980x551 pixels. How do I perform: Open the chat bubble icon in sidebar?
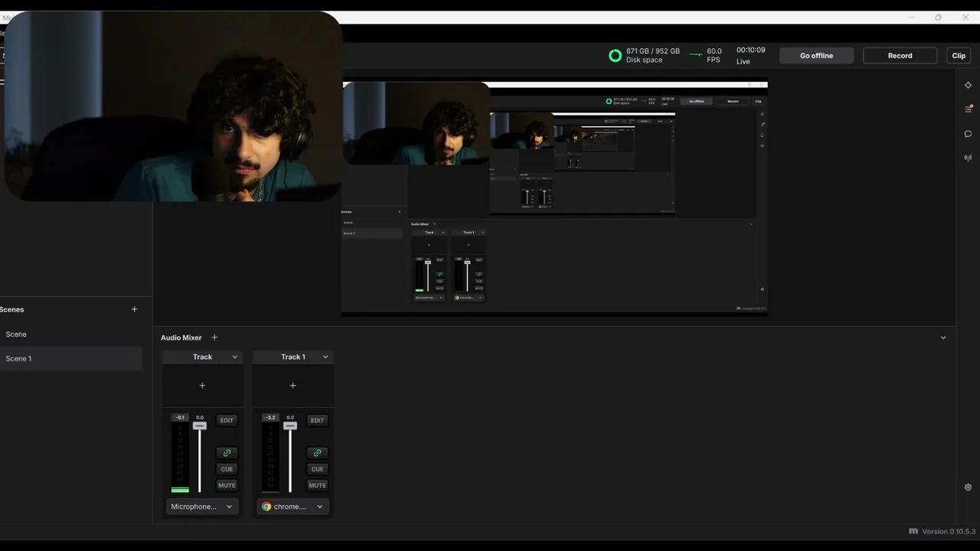point(968,134)
